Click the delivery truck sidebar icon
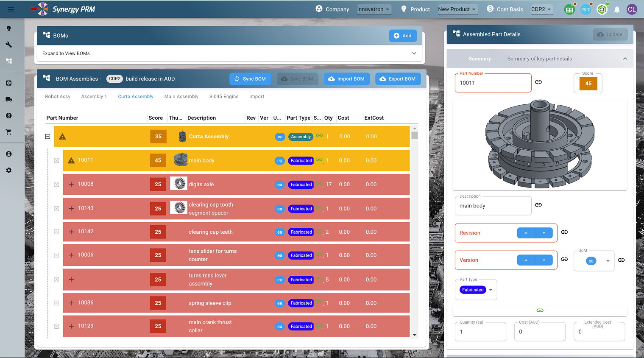644x358 pixels. click(x=8, y=99)
